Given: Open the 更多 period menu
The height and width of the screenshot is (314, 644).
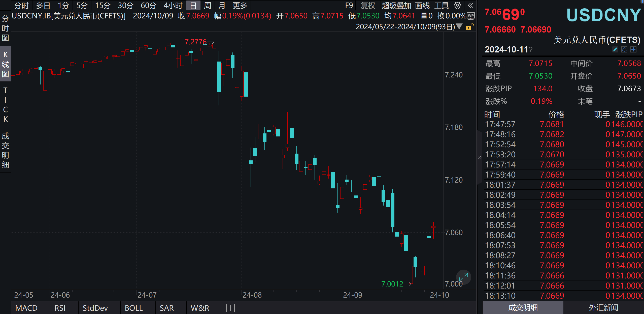Looking at the screenshot, I should (240, 5).
